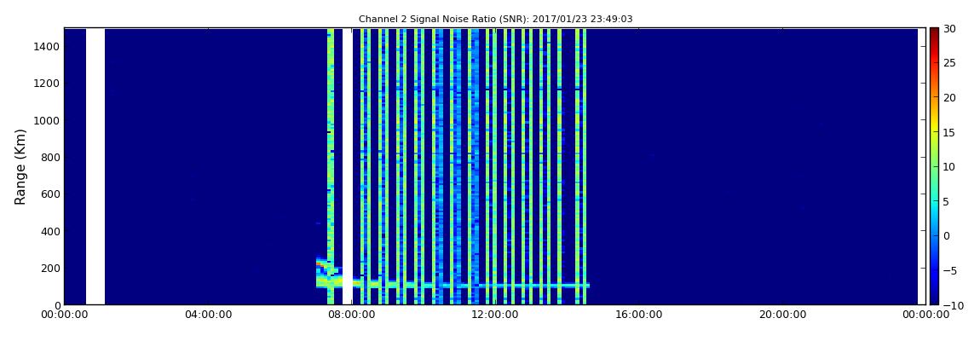Image resolution: width=980 pixels, height=347 pixels.
Task: Click the 04:00:00 time axis tick label
Action: coord(208,315)
